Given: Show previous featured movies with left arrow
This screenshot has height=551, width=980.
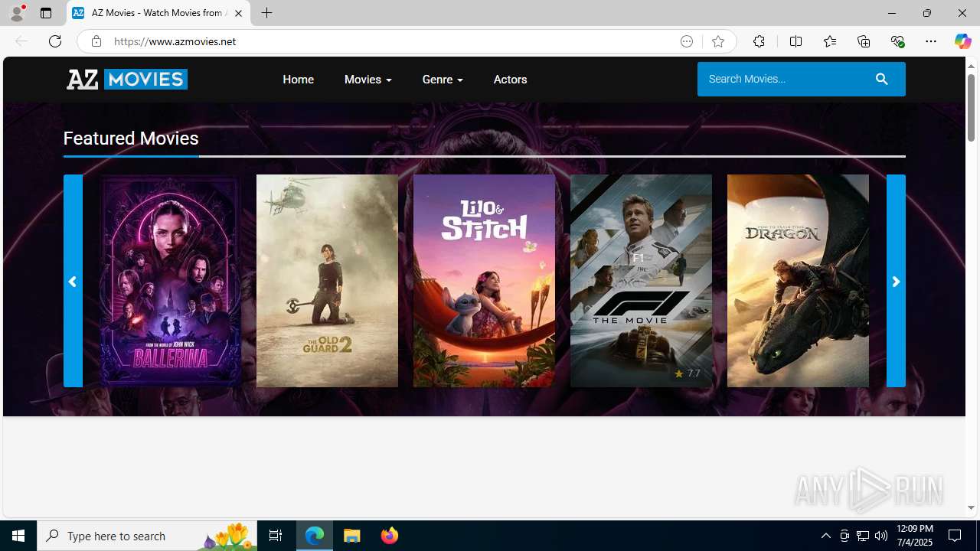Looking at the screenshot, I should point(73,281).
